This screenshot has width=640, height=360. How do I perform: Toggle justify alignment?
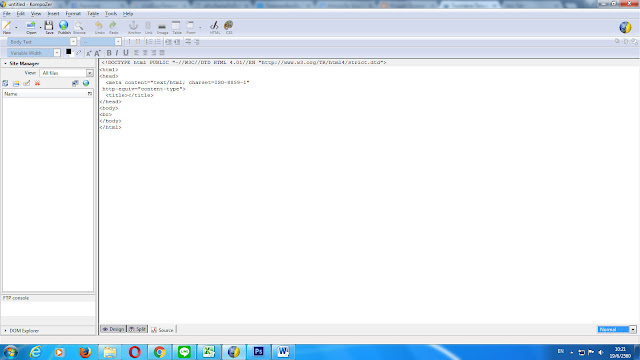[162, 53]
